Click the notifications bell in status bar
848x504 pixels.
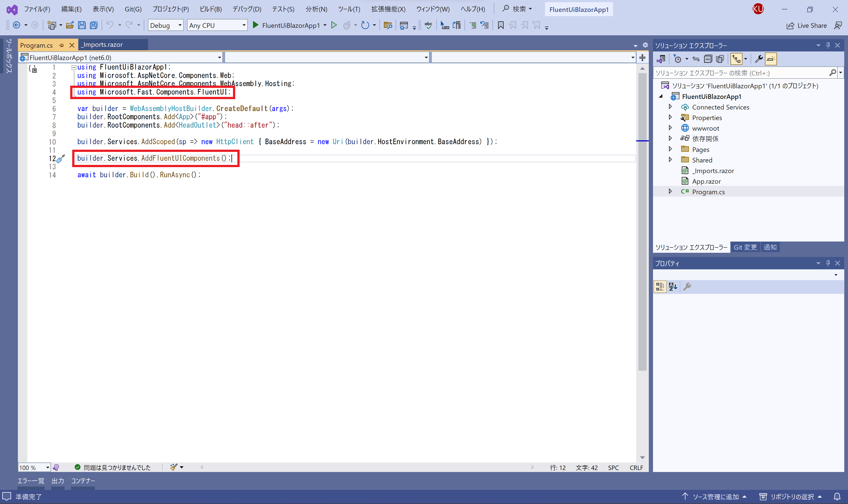pos(837,497)
